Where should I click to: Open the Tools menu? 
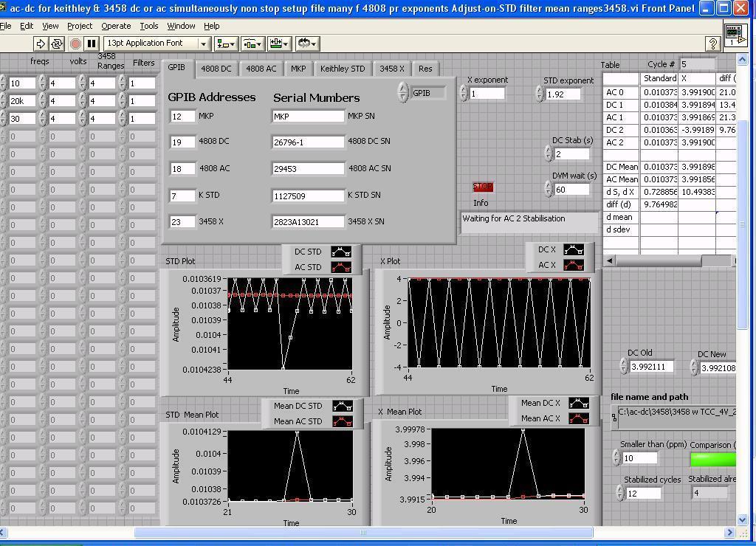tap(149, 26)
